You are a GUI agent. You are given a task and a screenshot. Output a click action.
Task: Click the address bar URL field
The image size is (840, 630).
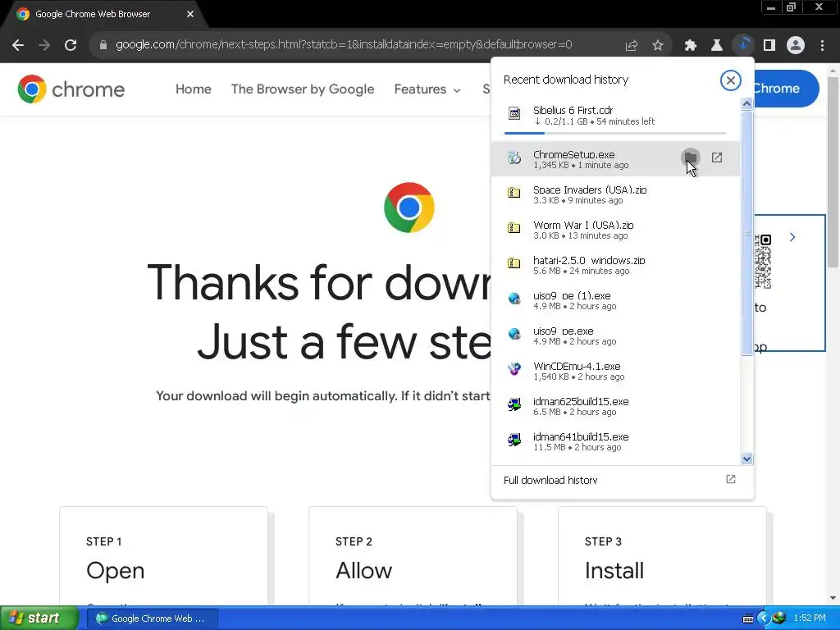[343, 45]
